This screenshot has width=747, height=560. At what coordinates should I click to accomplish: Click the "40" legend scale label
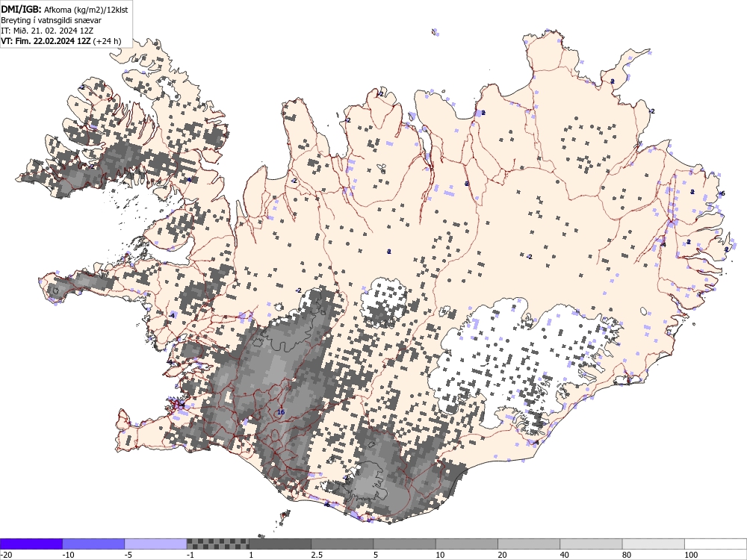pos(565,555)
